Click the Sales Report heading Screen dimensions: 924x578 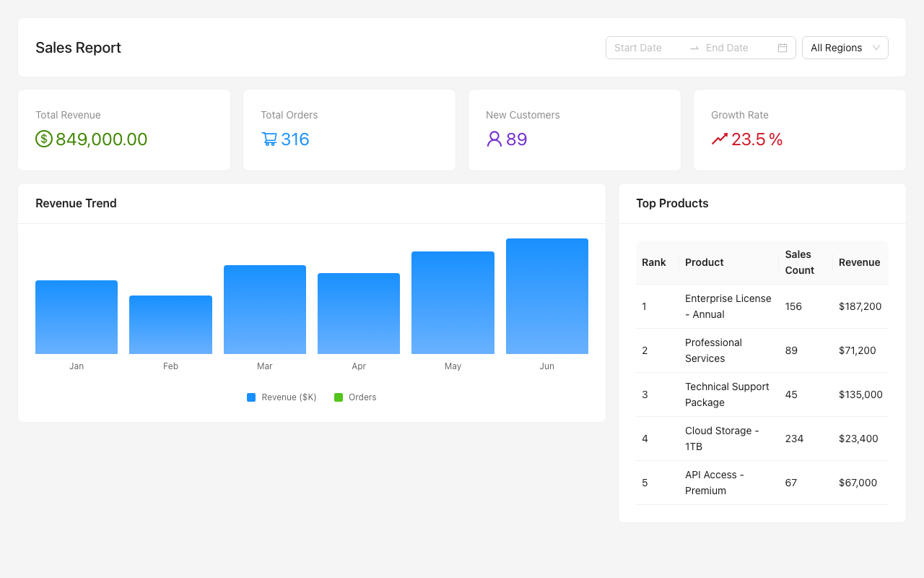(78, 47)
